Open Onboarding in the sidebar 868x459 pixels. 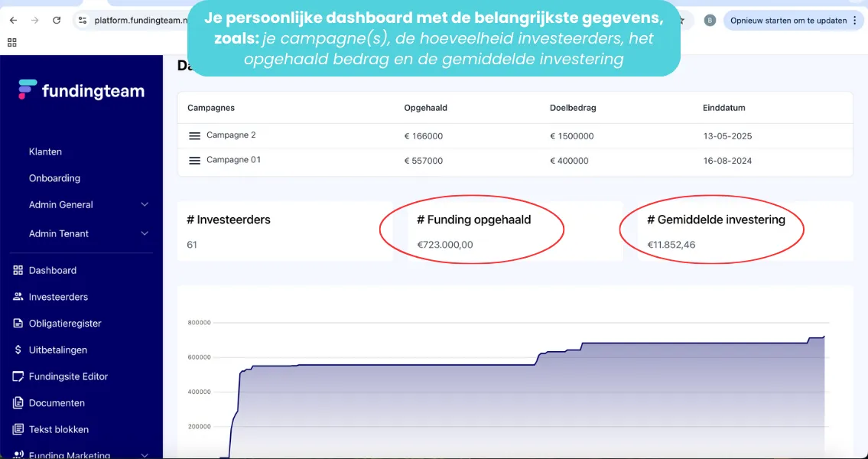54,178
